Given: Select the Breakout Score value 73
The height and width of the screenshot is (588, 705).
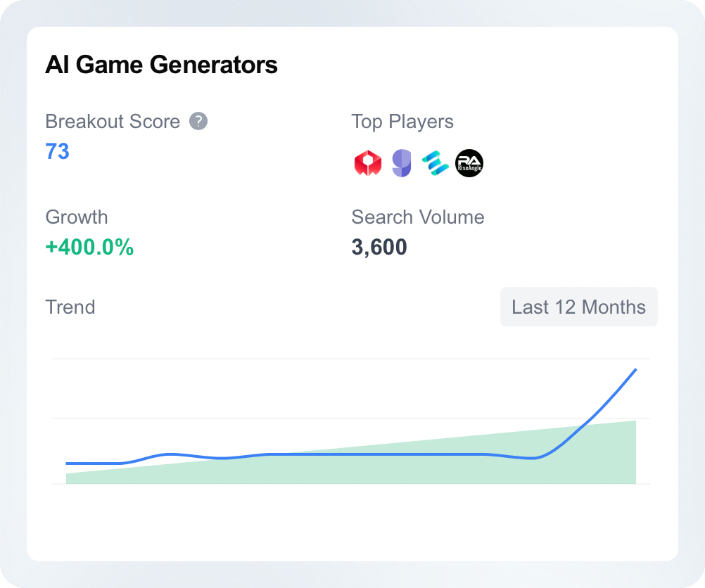Looking at the screenshot, I should (57, 151).
